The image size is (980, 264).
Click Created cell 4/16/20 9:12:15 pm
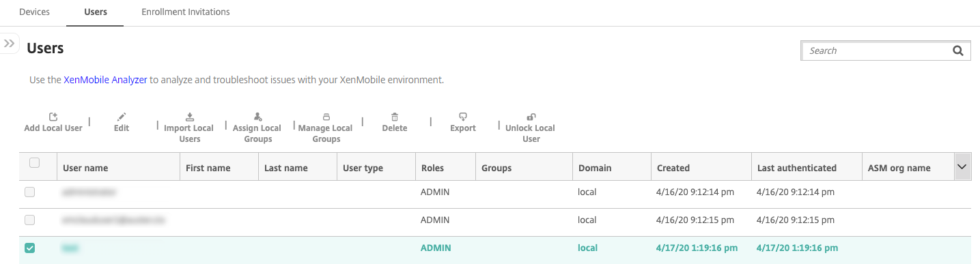click(695, 220)
